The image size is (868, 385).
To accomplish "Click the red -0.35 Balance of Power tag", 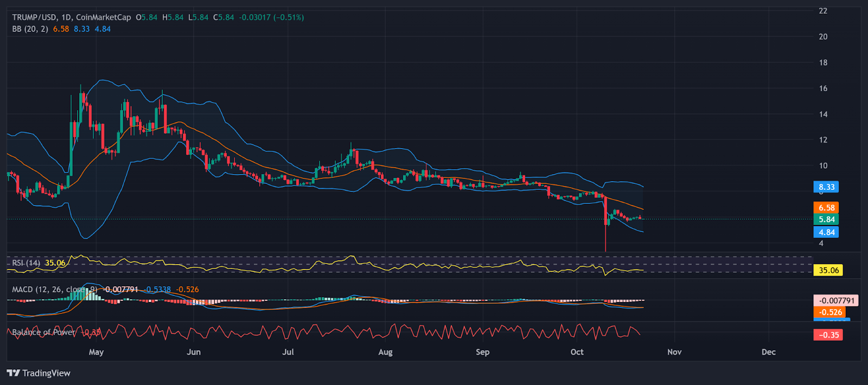I will (x=828, y=335).
